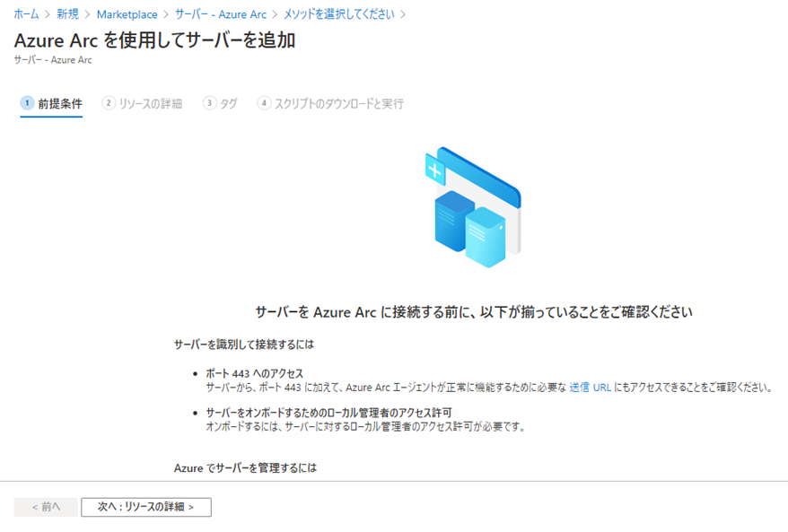
Task: Click the サーバー - Azure Arc subtitle text
Action: point(53,60)
